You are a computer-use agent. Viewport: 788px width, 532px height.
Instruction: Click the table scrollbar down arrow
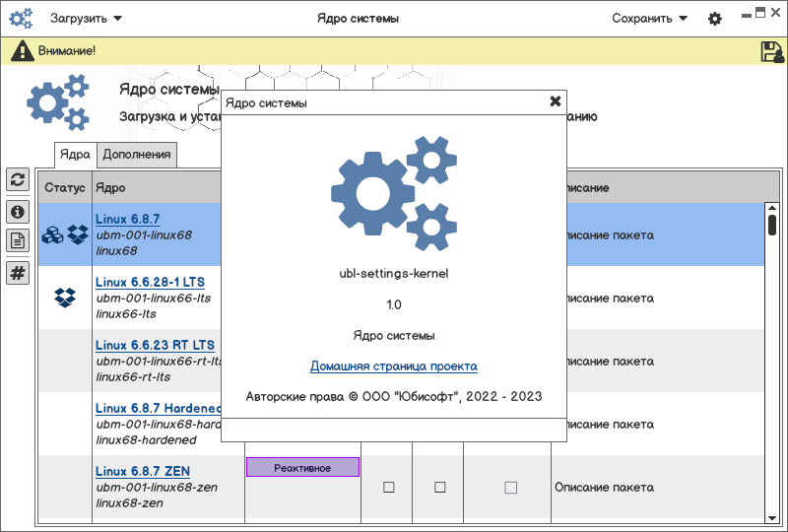tap(772, 518)
